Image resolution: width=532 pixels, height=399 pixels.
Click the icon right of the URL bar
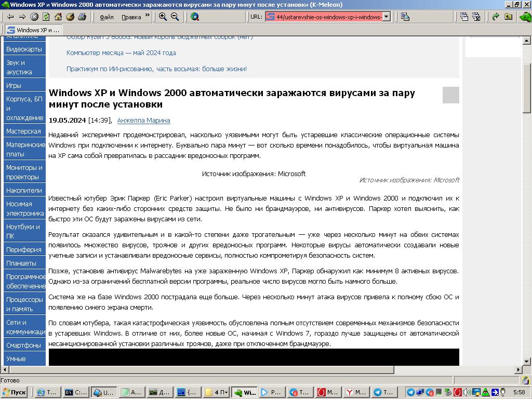(405, 17)
